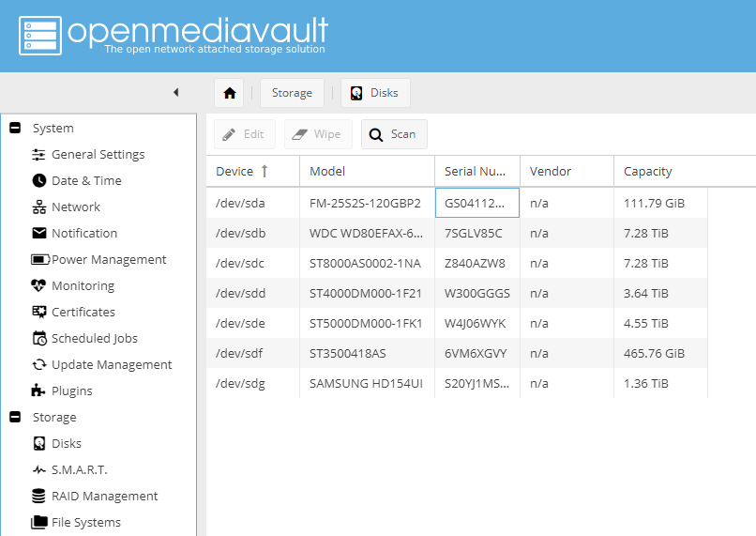Select the /dev/sdb disk row
Image resolution: width=756 pixels, height=536 pixels.
pyautogui.click(x=457, y=233)
